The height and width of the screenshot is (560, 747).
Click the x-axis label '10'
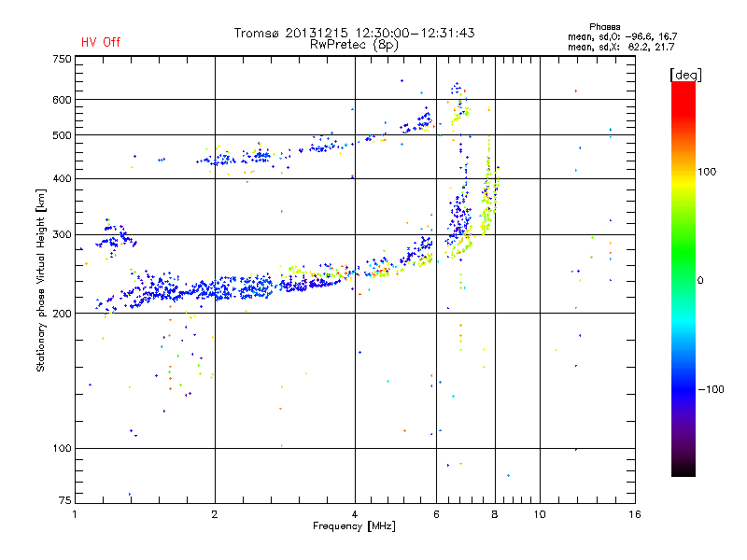pyautogui.click(x=540, y=514)
